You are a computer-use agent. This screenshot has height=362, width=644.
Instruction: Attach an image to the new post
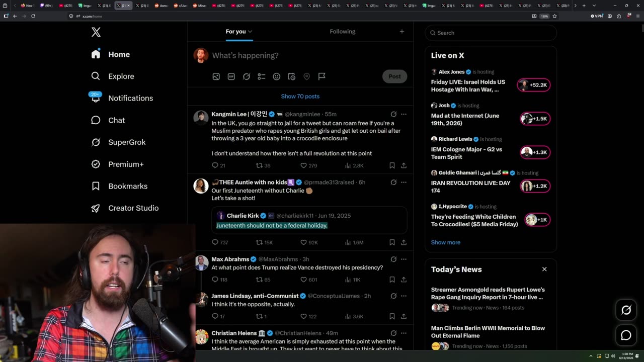tap(216, 76)
